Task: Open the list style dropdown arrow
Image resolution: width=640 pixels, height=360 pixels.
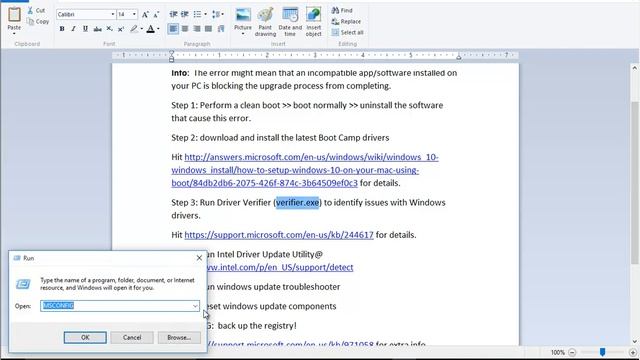Action: [x=205, y=15]
